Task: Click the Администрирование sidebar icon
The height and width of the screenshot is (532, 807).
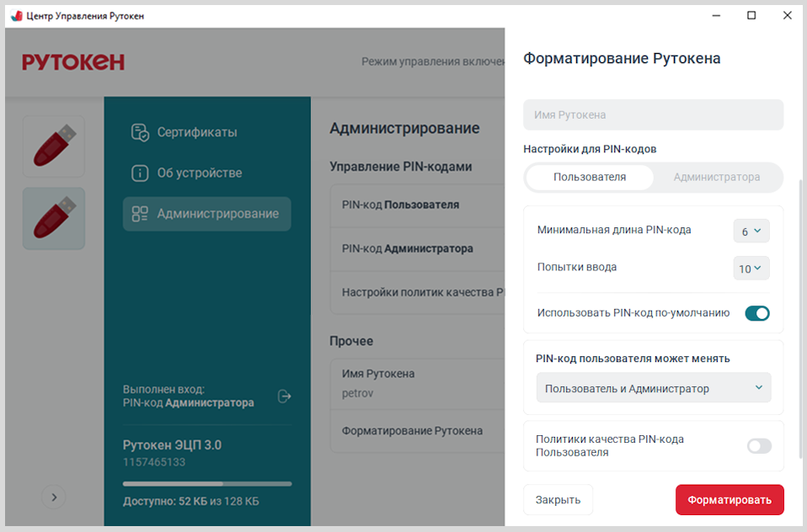Action: 140,214
